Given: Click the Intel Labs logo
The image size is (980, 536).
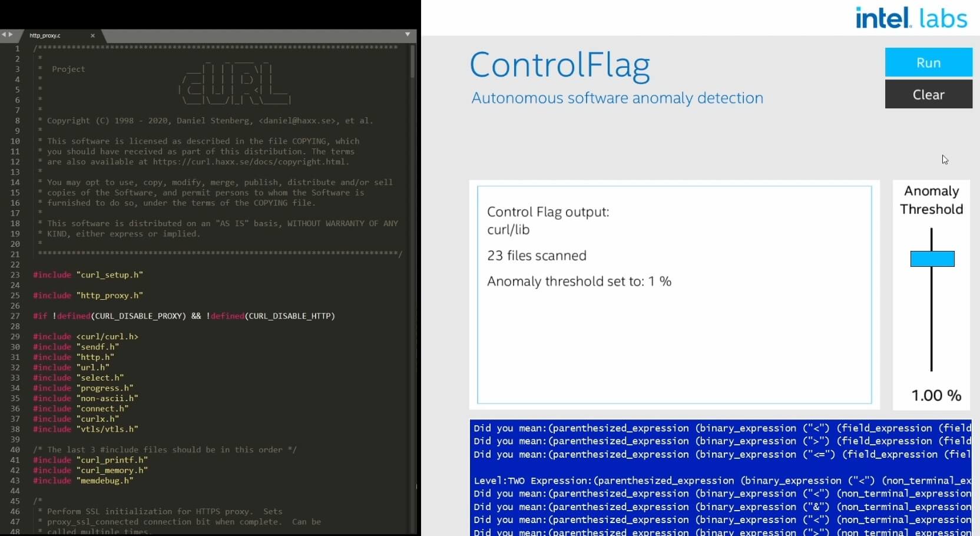Looking at the screenshot, I should (x=911, y=18).
